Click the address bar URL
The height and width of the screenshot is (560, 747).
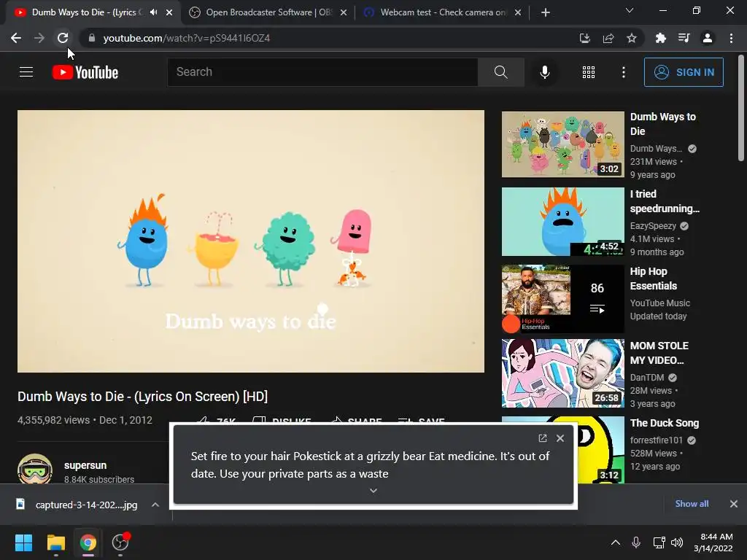pos(186,38)
